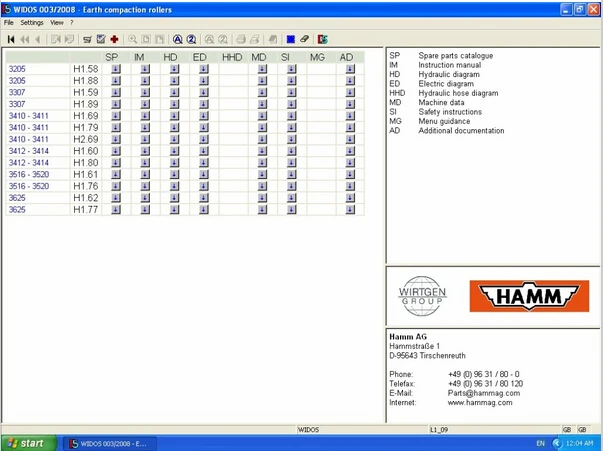Click the HHD column header
The width and height of the screenshot is (603, 451).
(232, 57)
